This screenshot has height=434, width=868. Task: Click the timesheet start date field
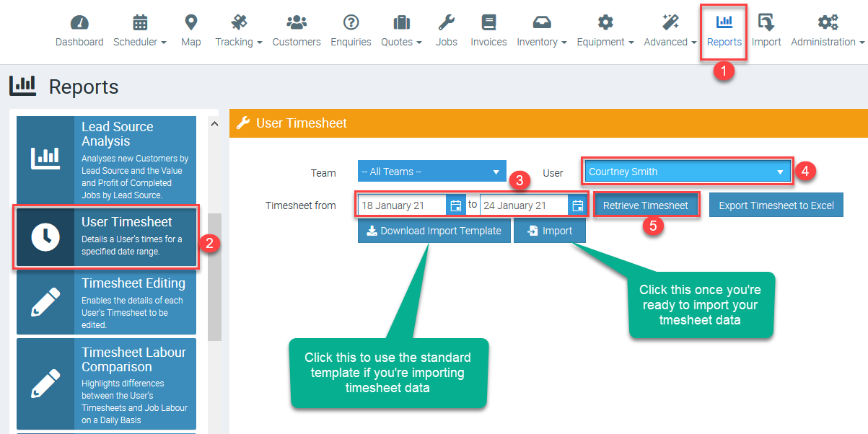402,205
